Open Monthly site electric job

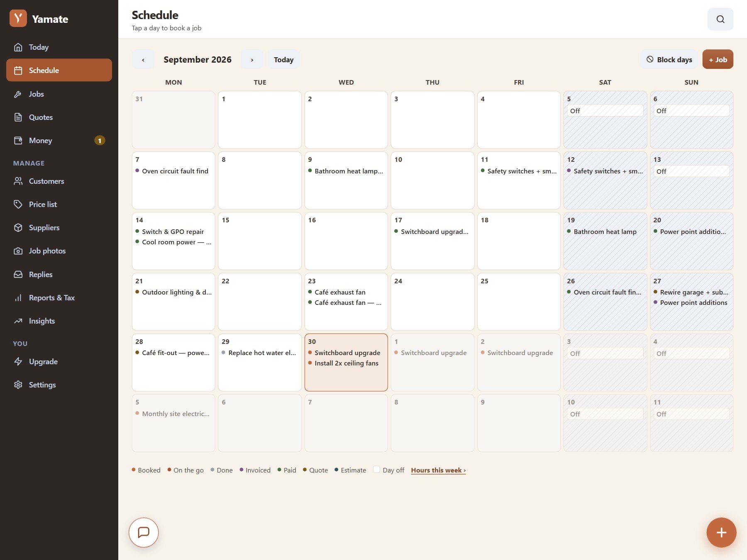173,414
